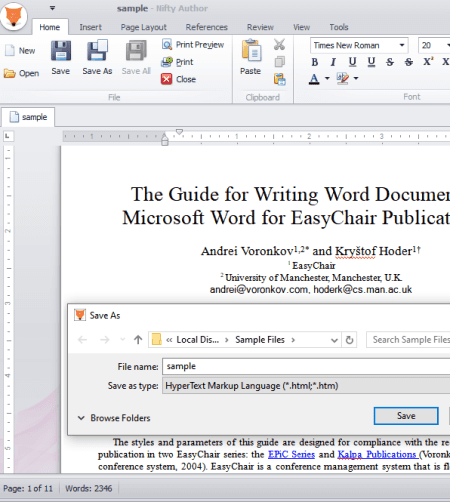Viewport: 450px width, 502px height.
Task: Open an existing file with Open
Action: pyautogui.click(x=21, y=73)
